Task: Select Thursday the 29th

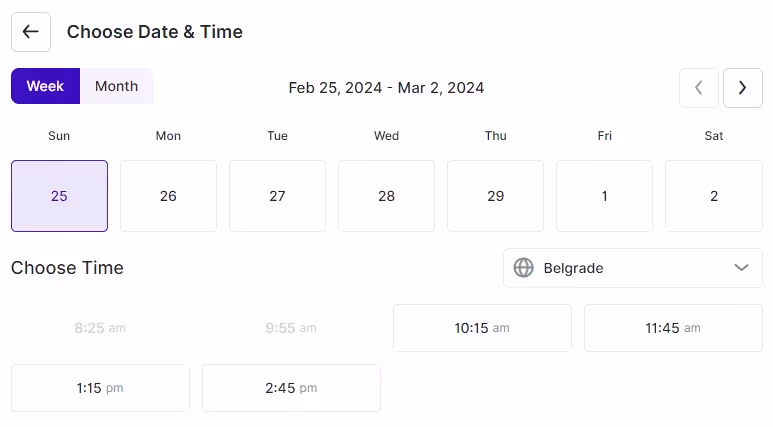Action: (495, 196)
